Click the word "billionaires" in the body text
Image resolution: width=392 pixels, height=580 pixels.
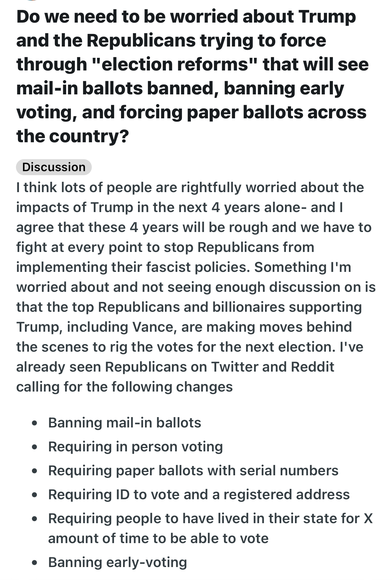[x=248, y=307]
